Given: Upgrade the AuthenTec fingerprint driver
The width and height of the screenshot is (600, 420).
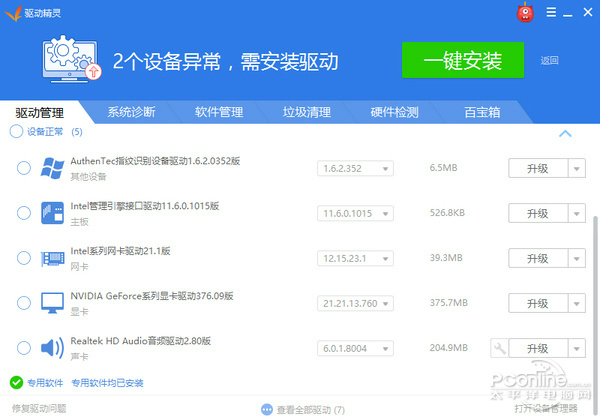Looking at the screenshot, I should click(x=538, y=168).
